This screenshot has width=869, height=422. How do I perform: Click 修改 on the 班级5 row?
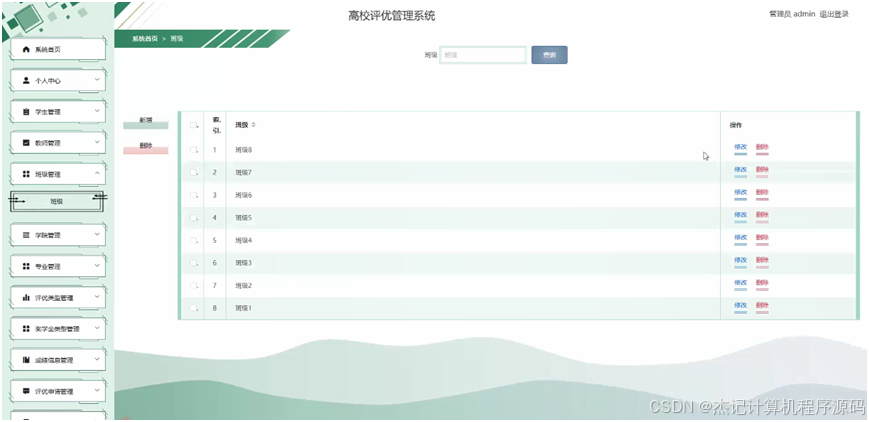[x=740, y=215]
